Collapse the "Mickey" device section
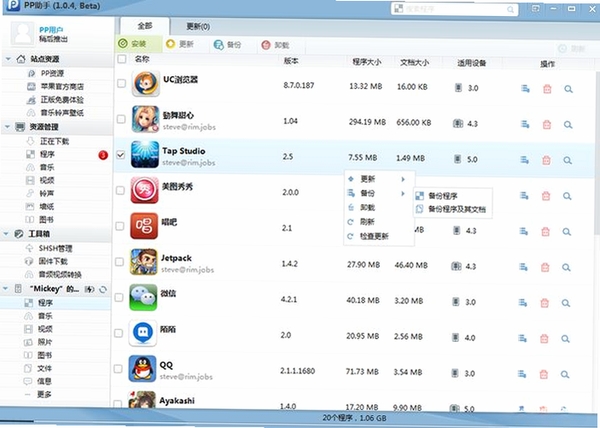Viewport: 600px width, 428px height. point(6,288)
